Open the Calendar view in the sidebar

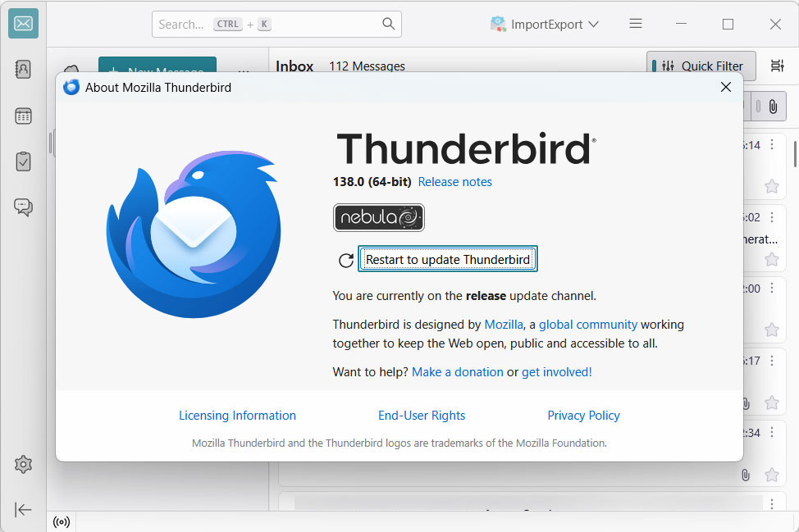[x=23, y=116]
